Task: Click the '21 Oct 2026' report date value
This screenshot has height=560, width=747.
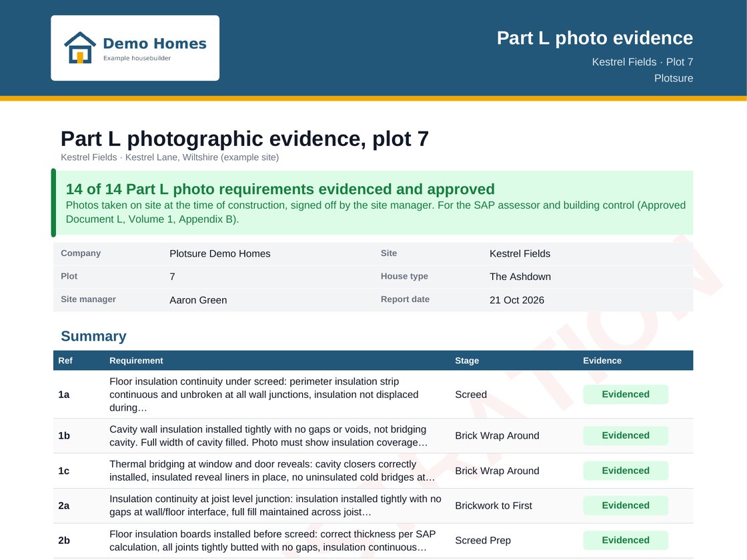Action: [x=516, y=300]
